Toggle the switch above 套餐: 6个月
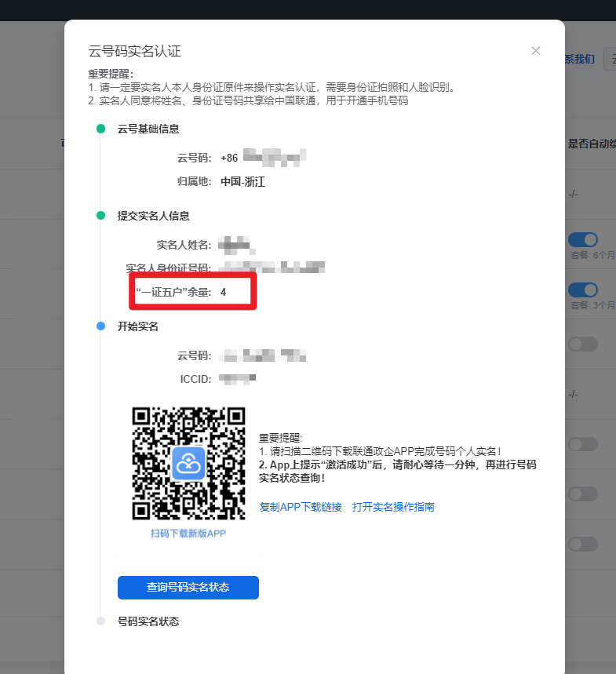Screen dimensions: 616x674 point(583,239)
